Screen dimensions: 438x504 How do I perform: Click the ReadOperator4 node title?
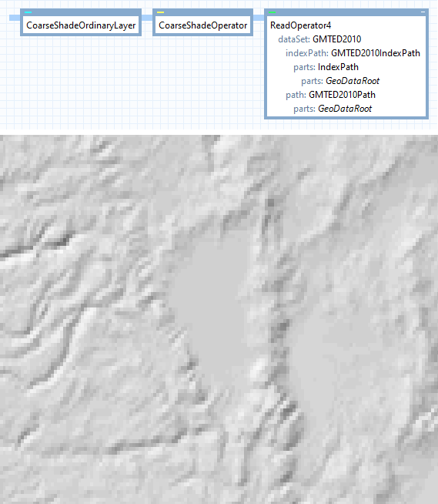tap(300, 25)
